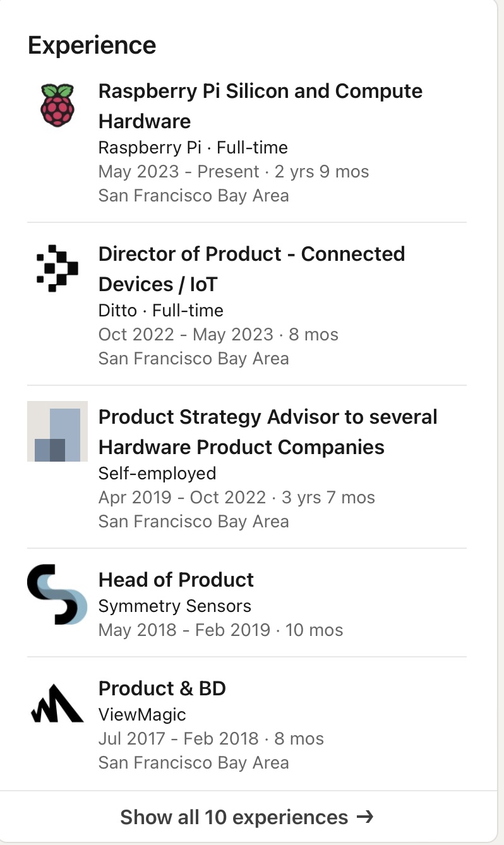Click the Experience section heading
504x845 pixels.
pos(92,45)
